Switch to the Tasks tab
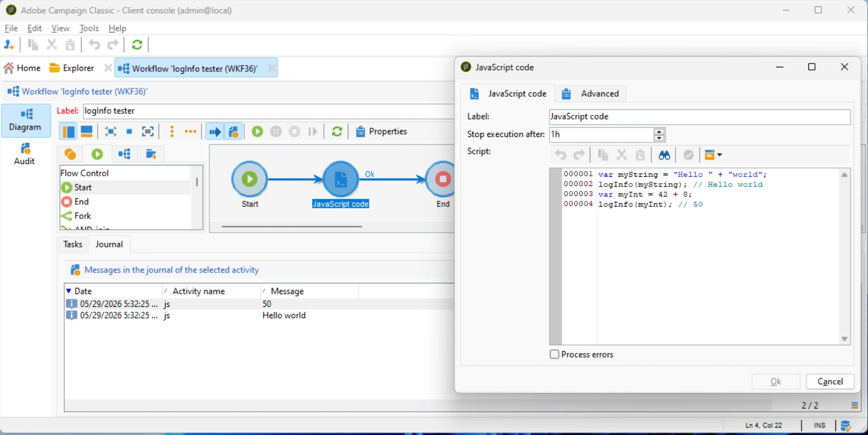The width and height of the screenshot is (868, 435). (x=72, y=245)
